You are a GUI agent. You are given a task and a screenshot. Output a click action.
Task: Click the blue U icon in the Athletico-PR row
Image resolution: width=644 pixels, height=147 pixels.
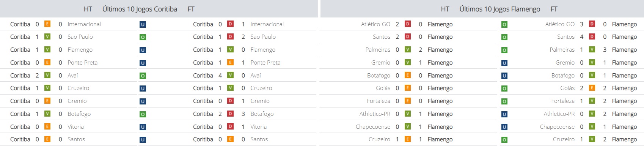tap(504, 114)
